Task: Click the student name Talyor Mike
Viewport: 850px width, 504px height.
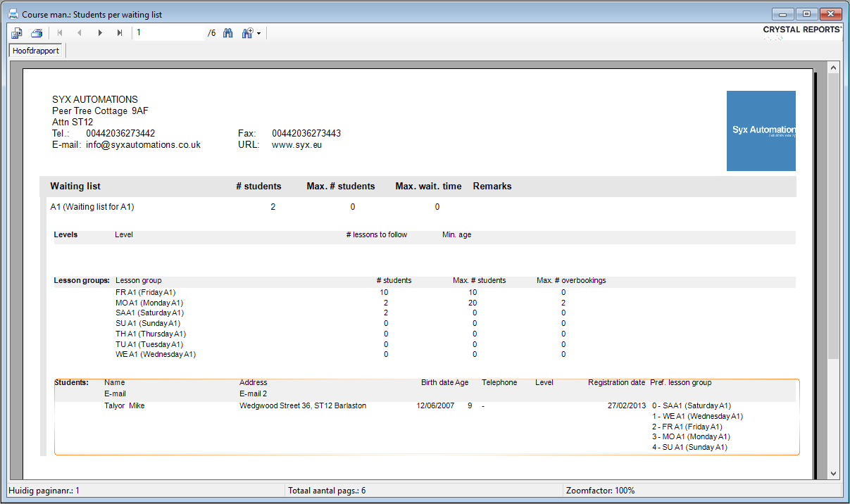Action: (125, 406)
